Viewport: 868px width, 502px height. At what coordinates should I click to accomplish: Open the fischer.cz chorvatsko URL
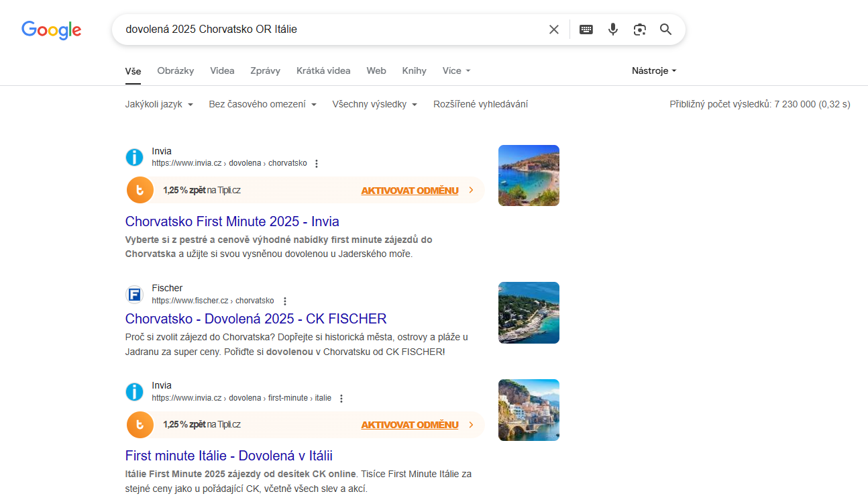click(x=213, y=301)
